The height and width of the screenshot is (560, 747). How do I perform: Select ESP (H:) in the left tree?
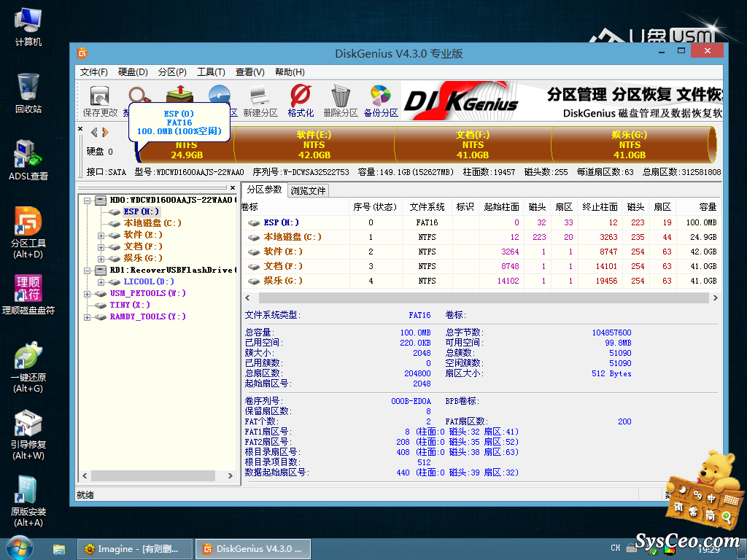click(141, 211)
